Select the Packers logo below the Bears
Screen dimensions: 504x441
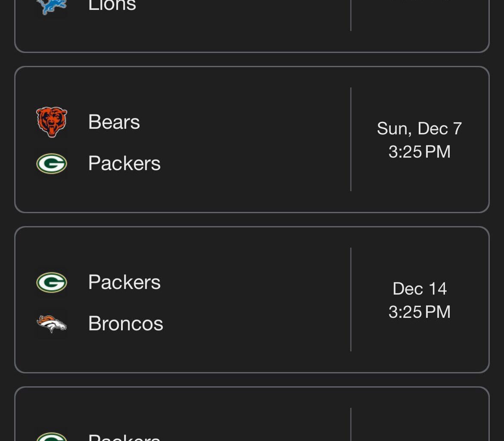point(52,164)
